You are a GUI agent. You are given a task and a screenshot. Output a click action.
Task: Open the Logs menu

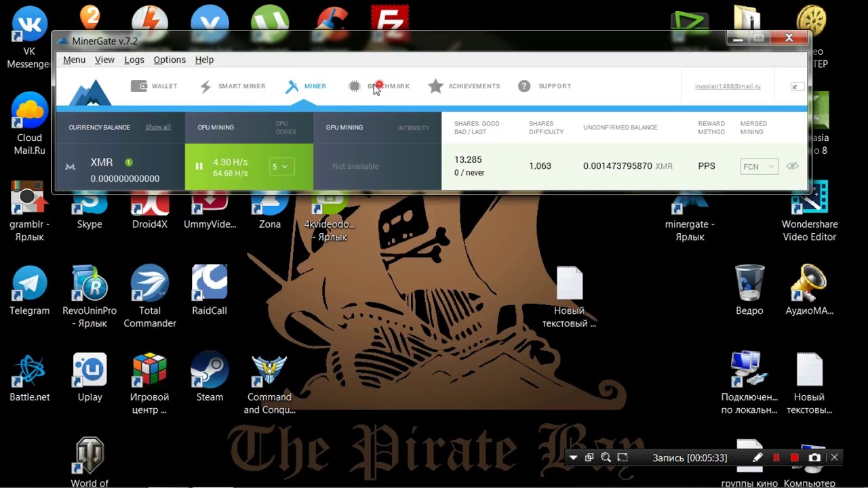pyautogui.click(x=134, y=60)
